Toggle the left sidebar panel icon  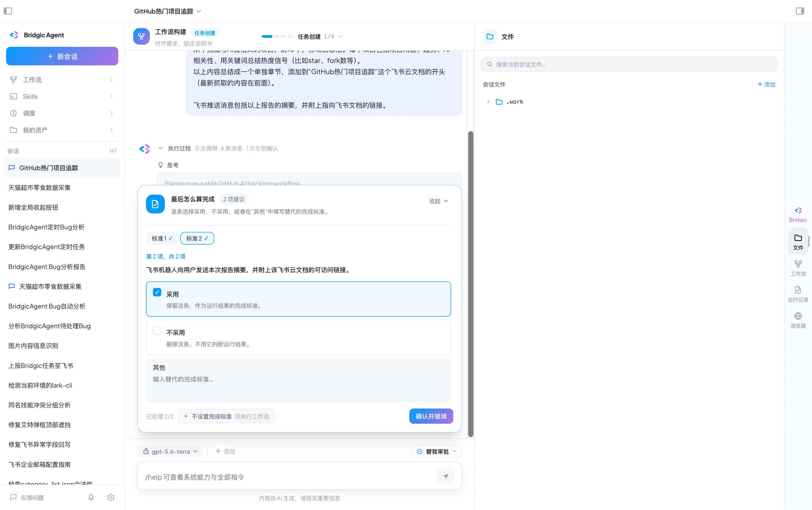(8, 11)
